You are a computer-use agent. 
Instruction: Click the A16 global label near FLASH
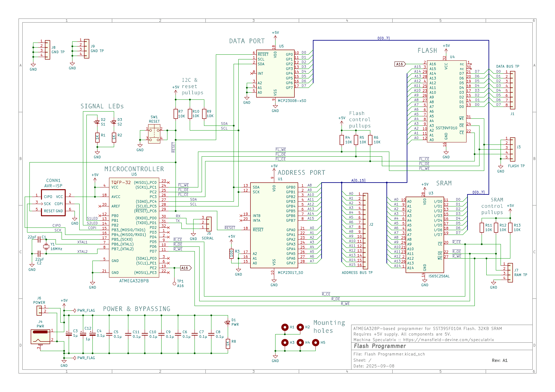tap(400, 64)
